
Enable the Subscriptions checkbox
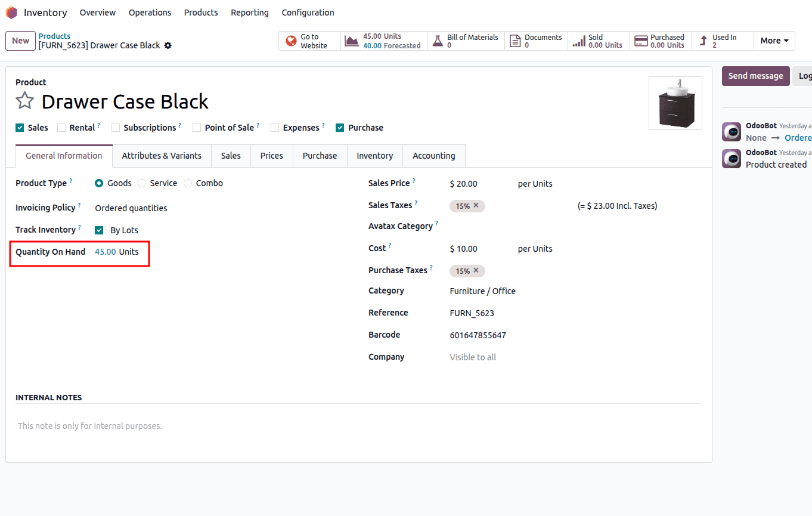(116, 128)
